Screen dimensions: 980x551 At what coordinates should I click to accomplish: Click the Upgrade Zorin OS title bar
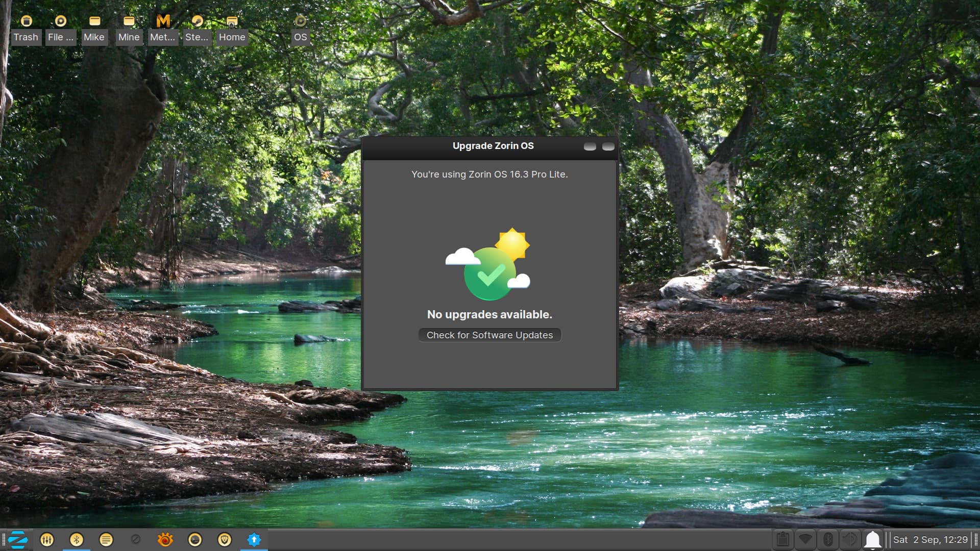coord(490,146)
